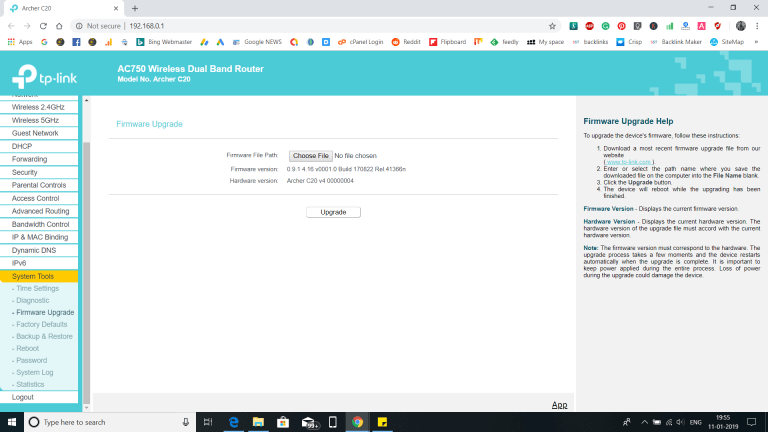The height and width of the screenshot is (432, 768).
Task: Click the address bar showing 192.168.0.1
Action: (x=300, y=26)
